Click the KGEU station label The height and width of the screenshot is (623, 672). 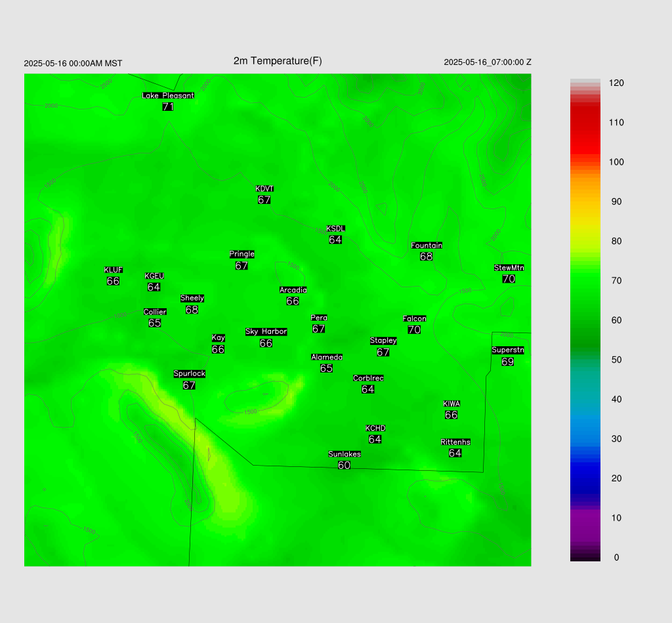[154, 275]
